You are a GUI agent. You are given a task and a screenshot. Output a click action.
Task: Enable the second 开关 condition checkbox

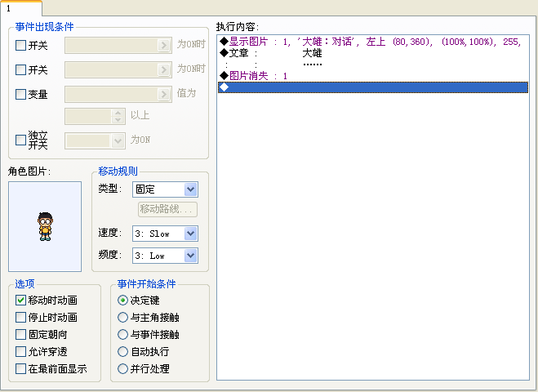[x=20, y=70]
